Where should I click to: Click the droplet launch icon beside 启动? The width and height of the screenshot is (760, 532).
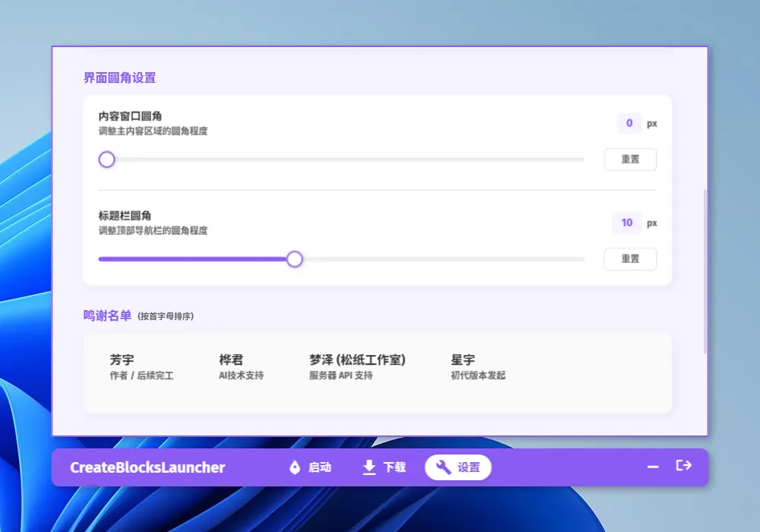click(295, 467)
